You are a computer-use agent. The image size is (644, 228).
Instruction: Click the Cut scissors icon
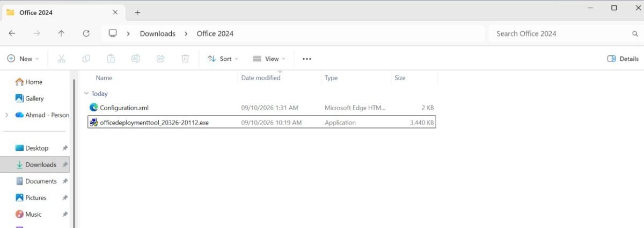pos(61,59)
